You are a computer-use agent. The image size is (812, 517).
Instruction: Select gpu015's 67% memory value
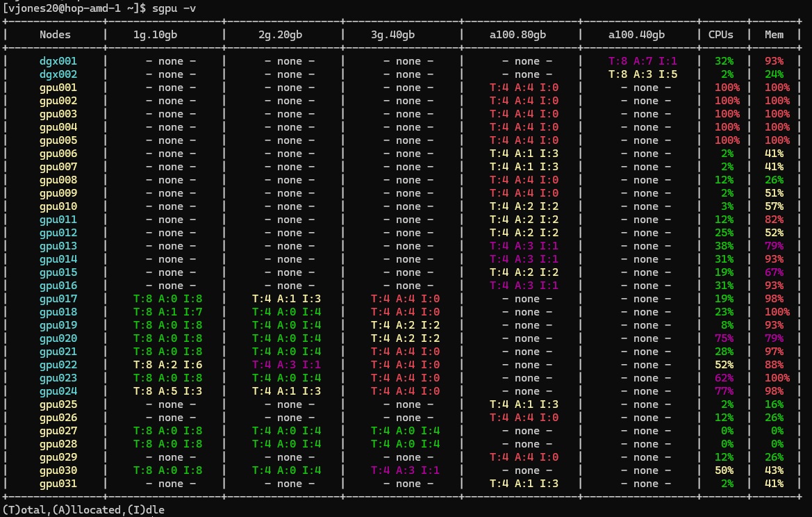(774, 272)
